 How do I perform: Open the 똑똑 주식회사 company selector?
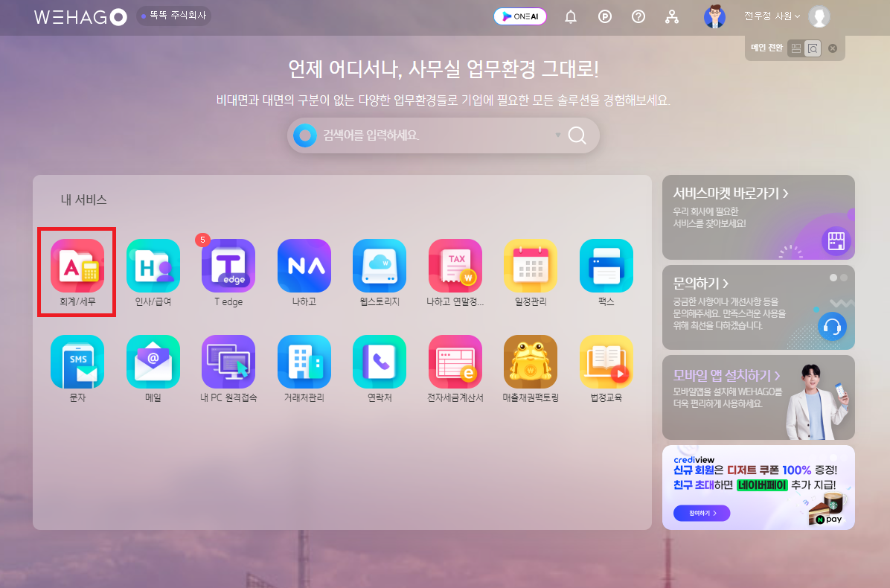(x=174, y=16)
